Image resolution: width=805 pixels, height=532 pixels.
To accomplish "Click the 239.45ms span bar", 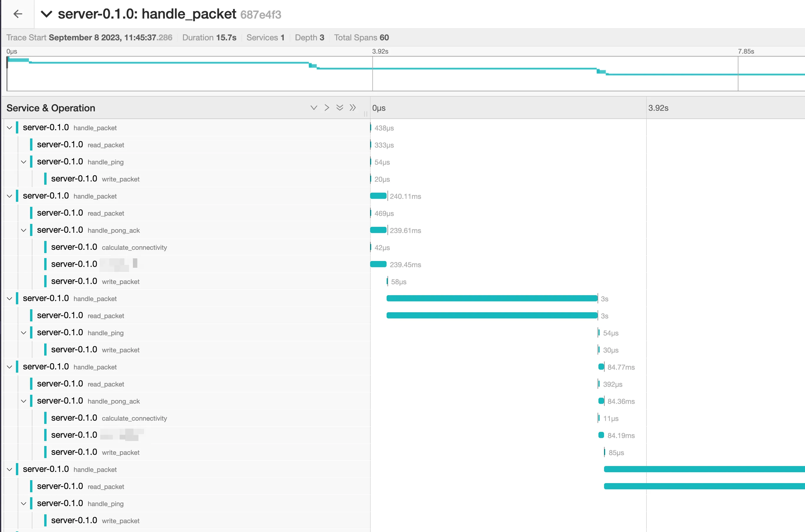I will coord(378,264).
